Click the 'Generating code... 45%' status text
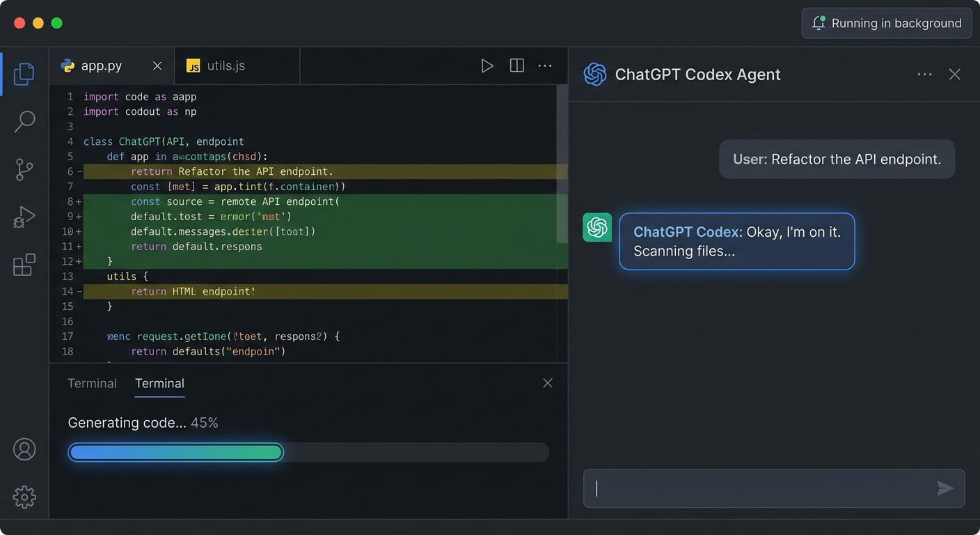 pos(143,423)
